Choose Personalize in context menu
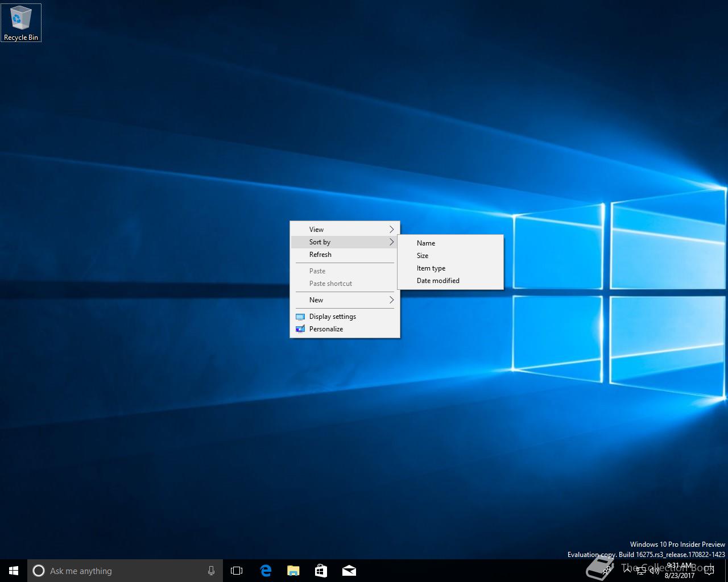Viewport: 728px width, 582px height. click(345, 329)
